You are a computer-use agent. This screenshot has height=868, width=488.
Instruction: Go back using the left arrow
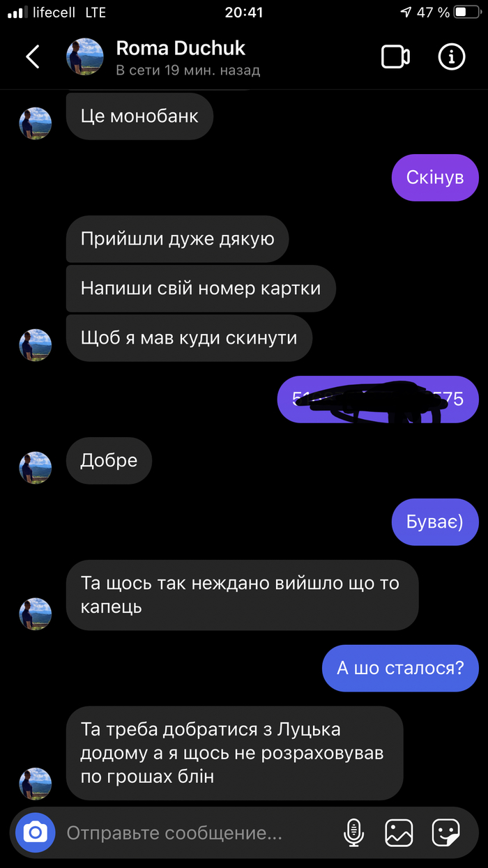click(x=33, y=57)
